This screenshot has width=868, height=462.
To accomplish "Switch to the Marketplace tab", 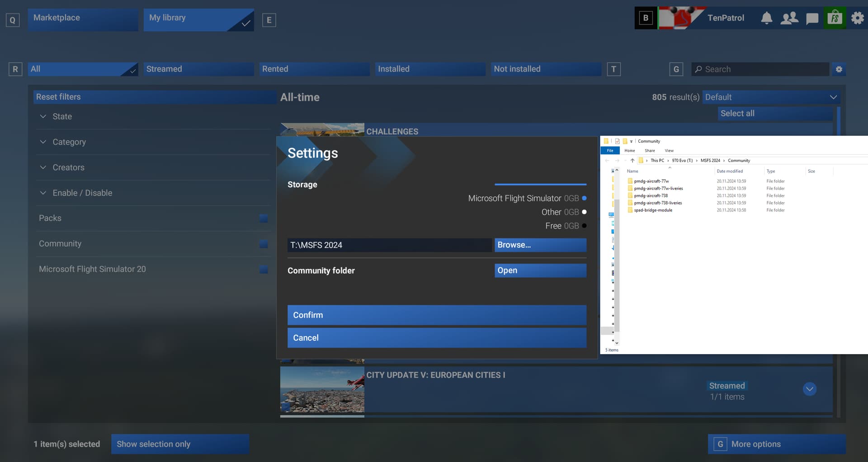I will (x=83, y=19).
